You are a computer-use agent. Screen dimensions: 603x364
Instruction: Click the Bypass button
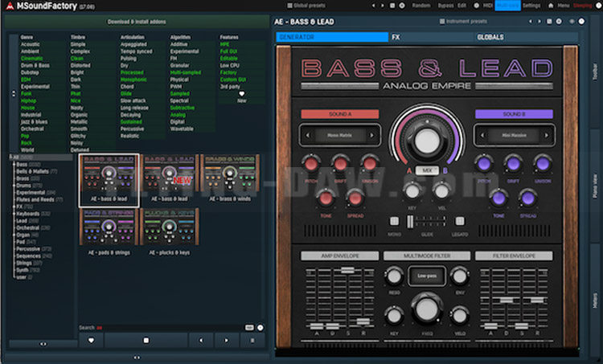pos(445,6)
